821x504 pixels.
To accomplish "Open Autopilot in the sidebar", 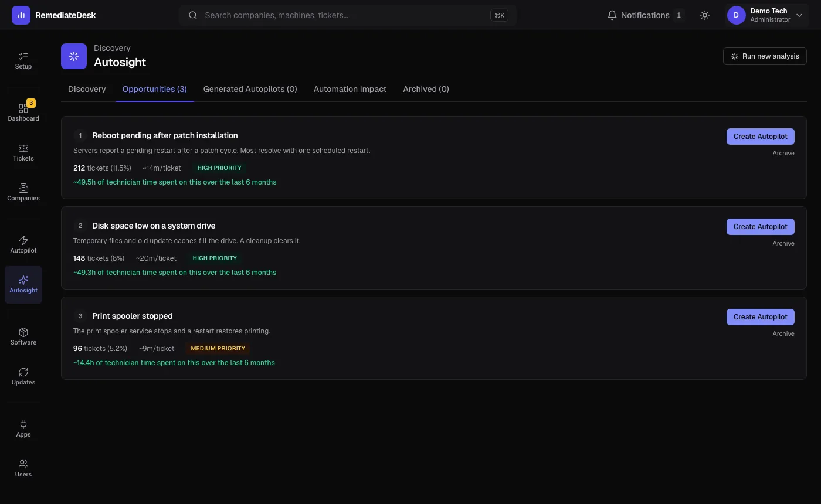I will 23,244.
